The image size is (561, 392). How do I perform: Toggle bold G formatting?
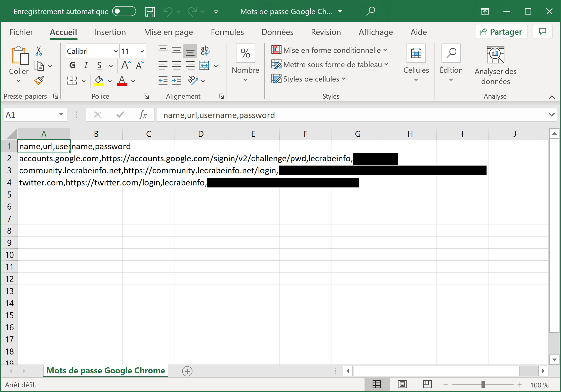click(x=72, y=65)
